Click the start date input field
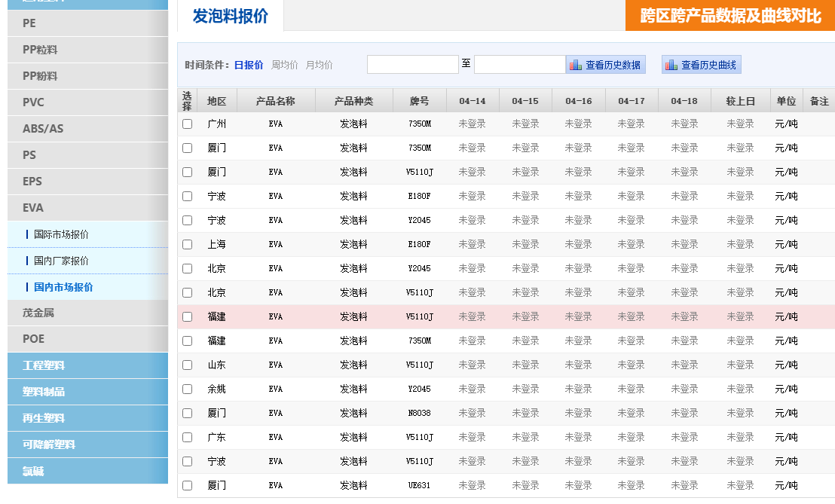835x504 pixels. click(x=412, y=65)
